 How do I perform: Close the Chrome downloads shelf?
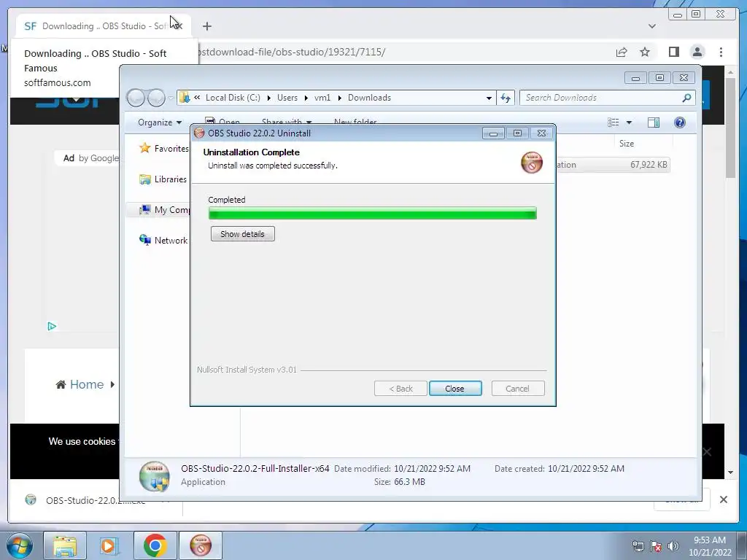coord(723,499)
